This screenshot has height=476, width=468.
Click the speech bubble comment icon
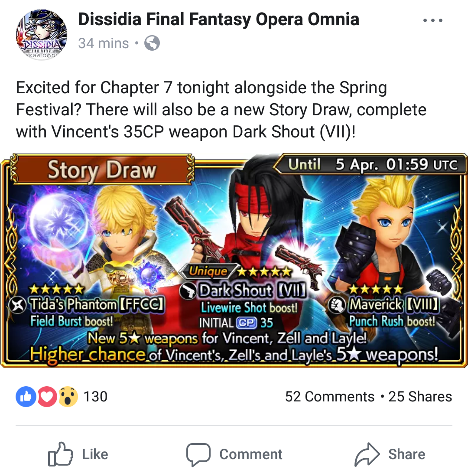(x=198, y=454)
